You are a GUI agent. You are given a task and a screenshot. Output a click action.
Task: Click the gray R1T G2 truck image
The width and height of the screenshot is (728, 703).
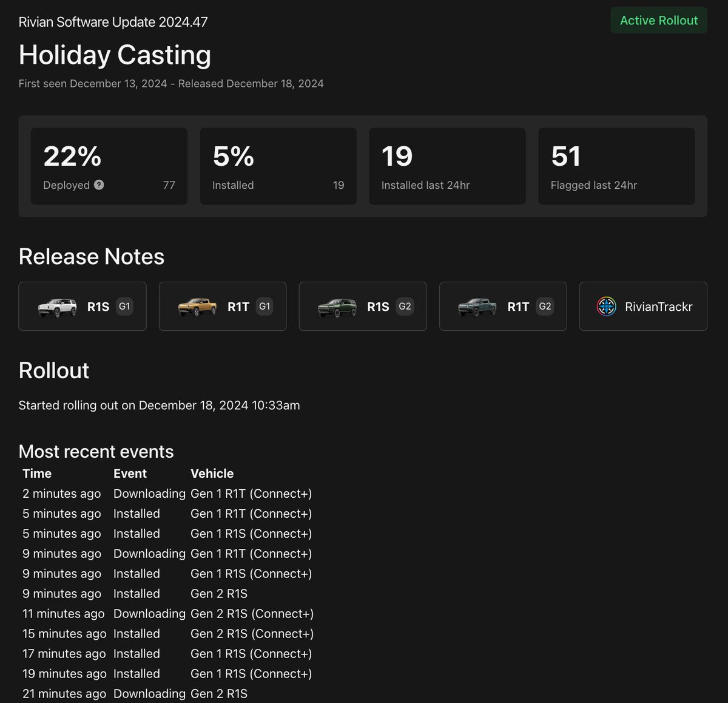click(x=477, y=307)
